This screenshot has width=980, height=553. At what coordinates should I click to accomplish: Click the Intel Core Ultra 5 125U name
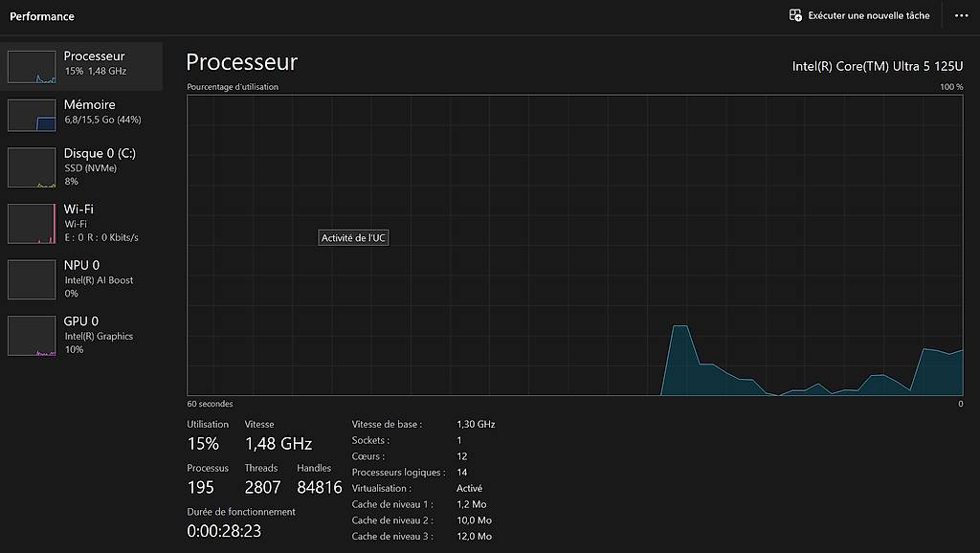click(878, 66)
